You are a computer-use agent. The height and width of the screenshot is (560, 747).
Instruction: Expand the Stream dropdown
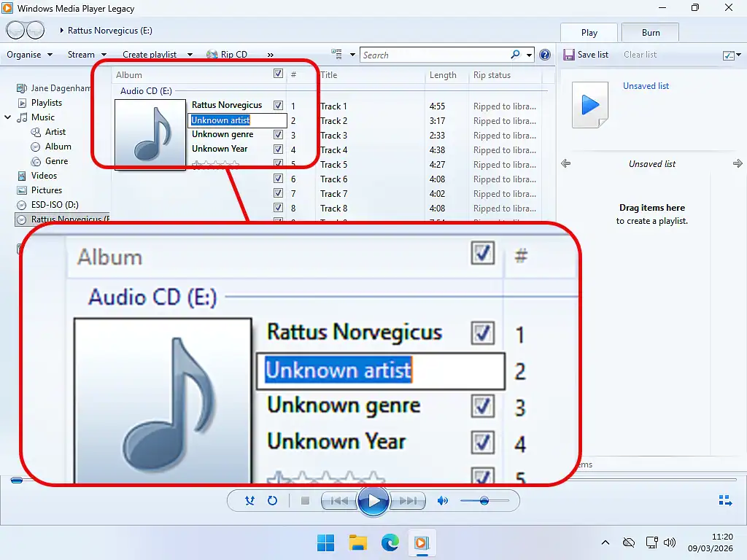tap(85, 54)
